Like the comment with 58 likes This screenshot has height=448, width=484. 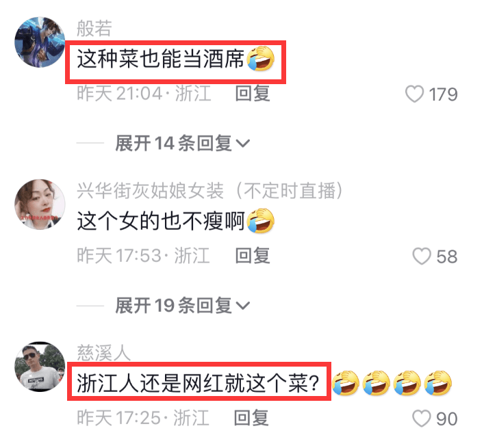[x=421, y=256]
